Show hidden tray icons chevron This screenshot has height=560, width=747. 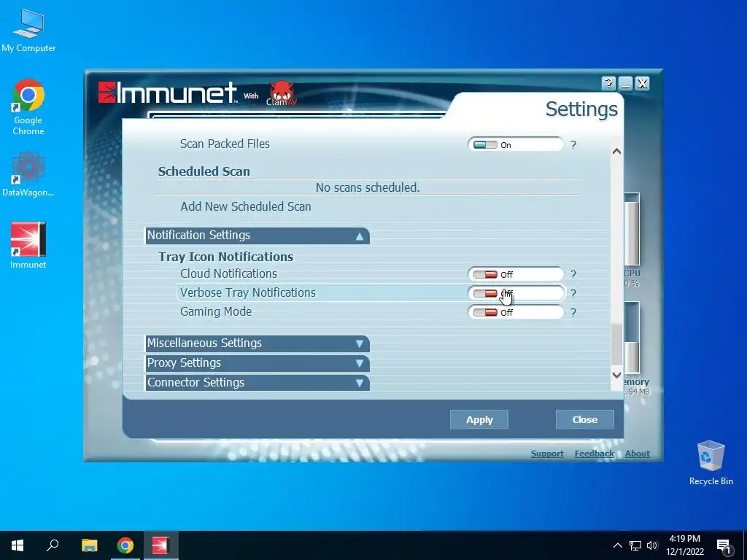click(x=617, y=545)
